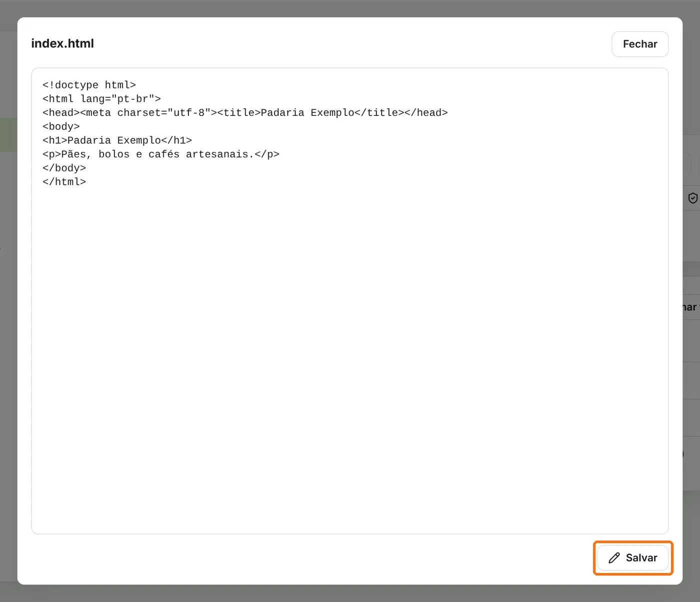Viewport: 700px width, 602px height.
Task: Click the dimmed backdrop above the dialog
Action: (350, 8)
